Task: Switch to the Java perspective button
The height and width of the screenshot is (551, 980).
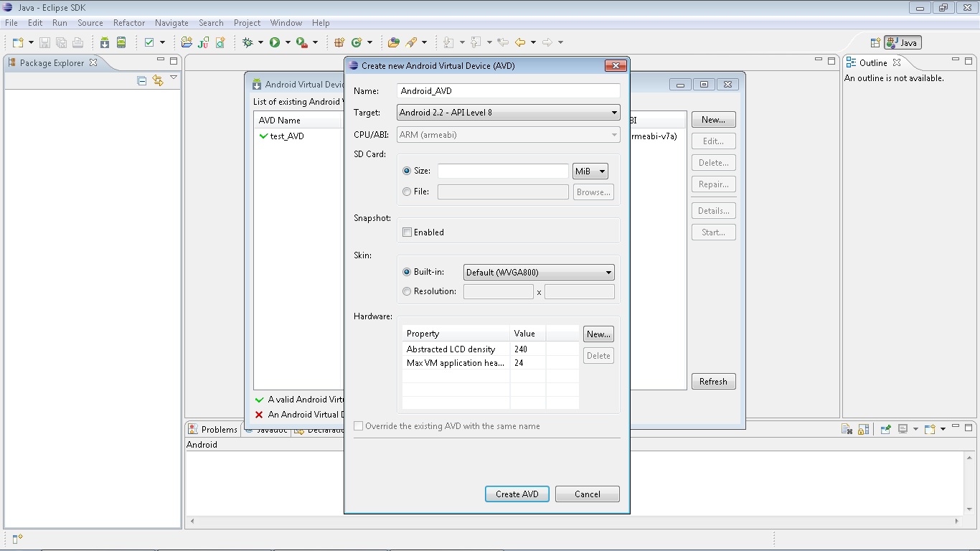Action: [x=903, y=42]
